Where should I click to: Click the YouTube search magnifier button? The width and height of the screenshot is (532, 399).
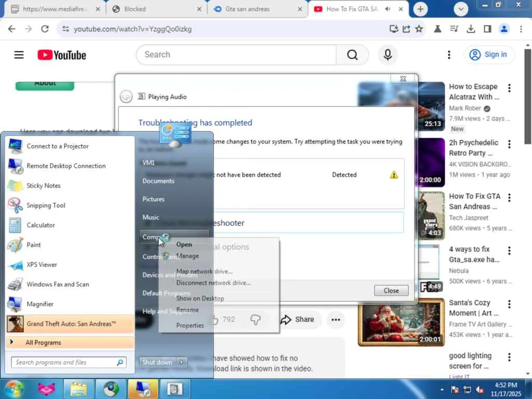(x=352, y=55)
